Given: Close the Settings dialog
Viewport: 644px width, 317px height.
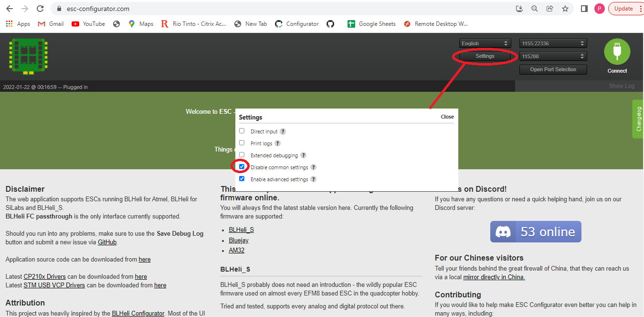Looking at the screenshot, I should tap(447, 117).
